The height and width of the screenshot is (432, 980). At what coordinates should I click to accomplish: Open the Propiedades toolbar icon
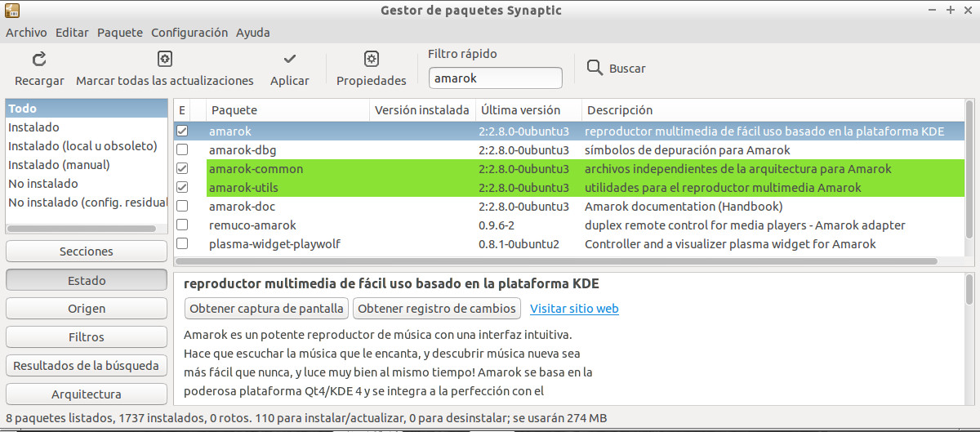pyautogui.click(x=371, y=59)
